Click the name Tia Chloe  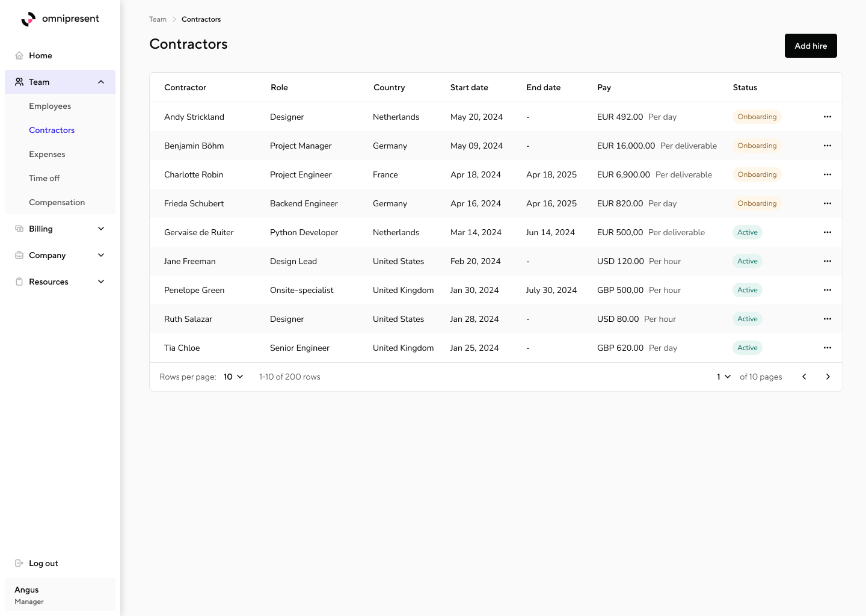tap(182, 348)
